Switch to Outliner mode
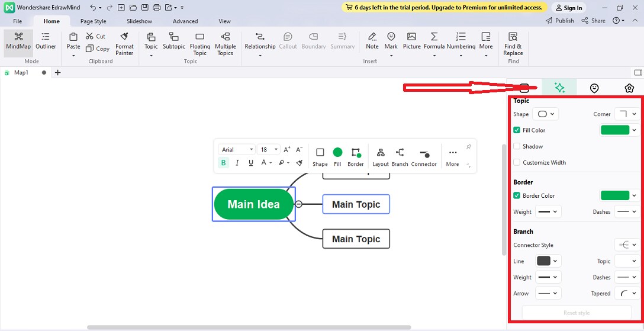644x331 pixels. coord(46,41)
